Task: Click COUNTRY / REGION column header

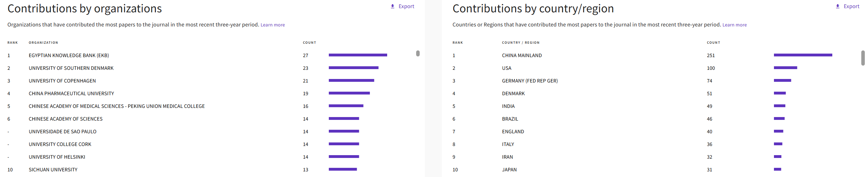Action: click(521, 43)
